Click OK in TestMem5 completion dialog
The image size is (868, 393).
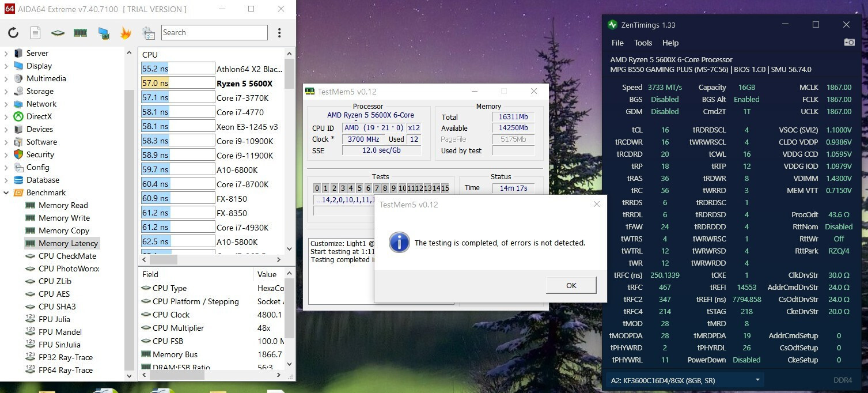point(571,285)
